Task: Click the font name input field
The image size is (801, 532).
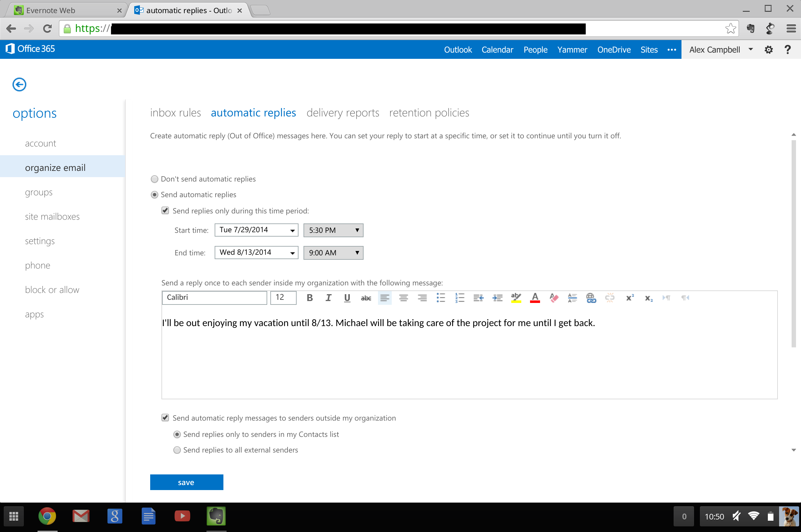Action: click(215, 297)
